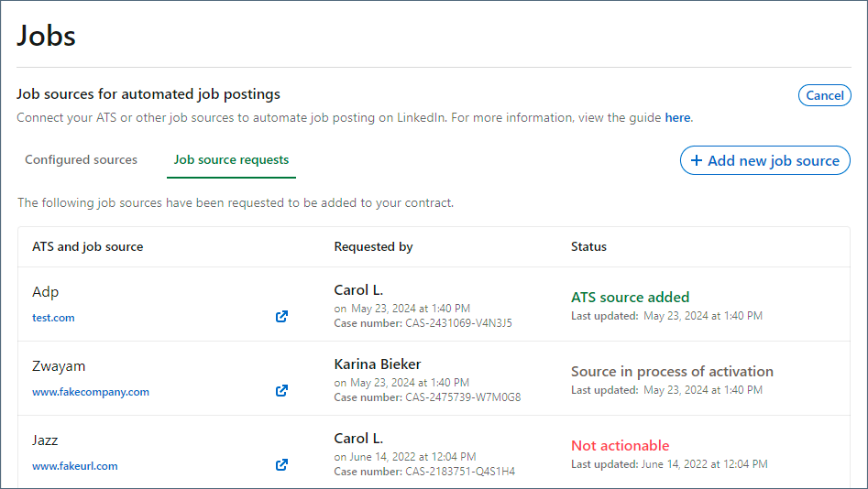Switch to Configured sources tab
868x489 pixels.
pos(81,160)
